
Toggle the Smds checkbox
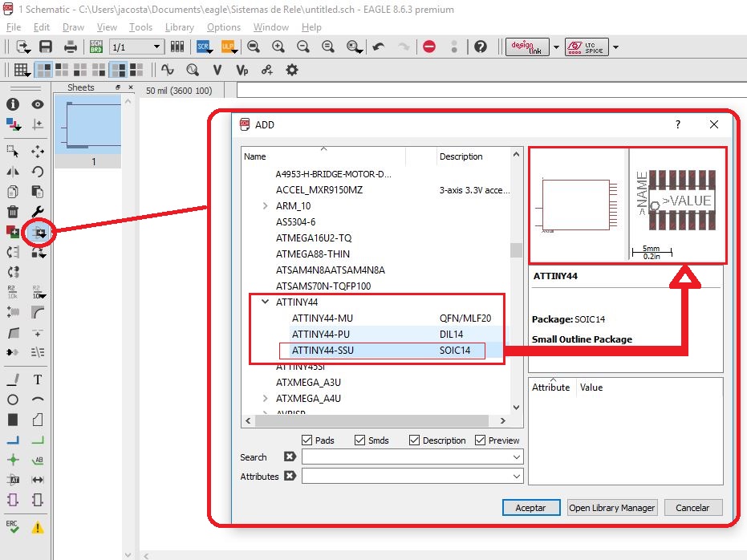click(x=360, y=440)
